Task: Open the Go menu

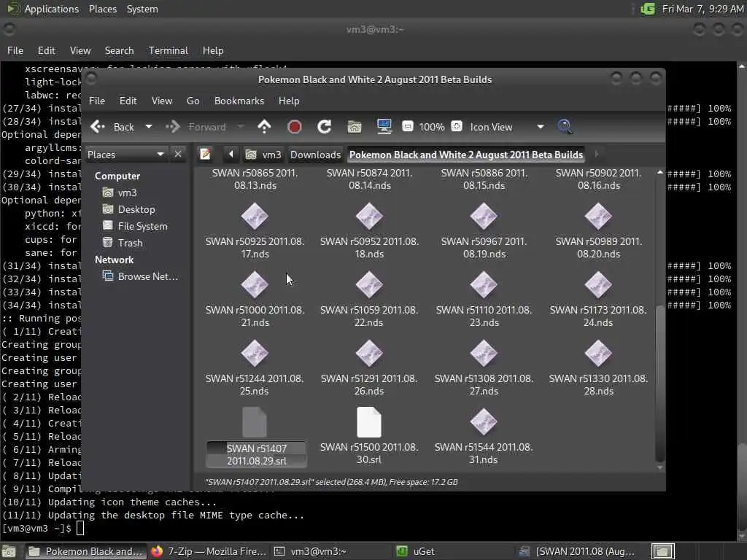Action: [x=193, y=101]
